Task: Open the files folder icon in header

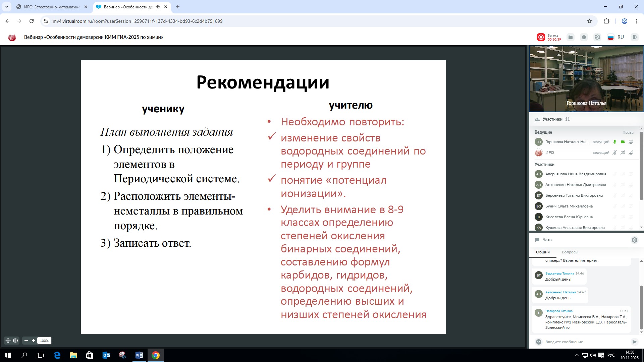Action: [x=570, y=37]
